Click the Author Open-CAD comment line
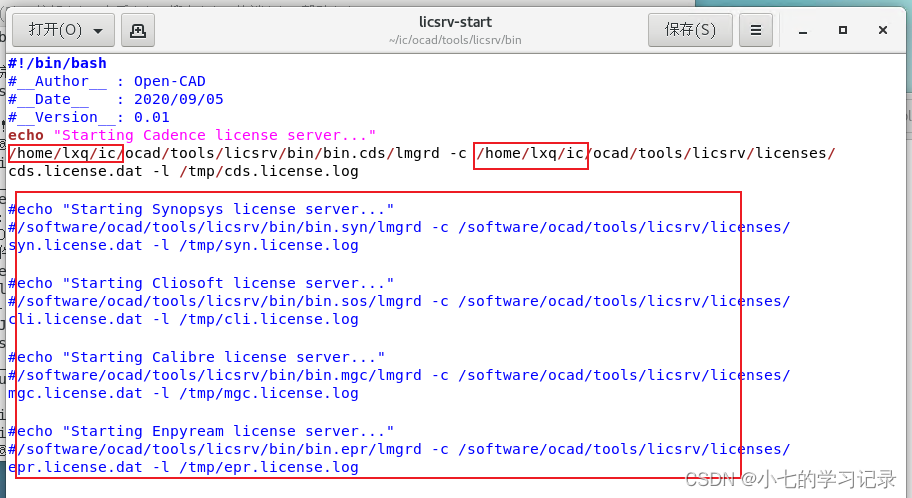This screenshot has width=912, height=498. coord(107,81)
